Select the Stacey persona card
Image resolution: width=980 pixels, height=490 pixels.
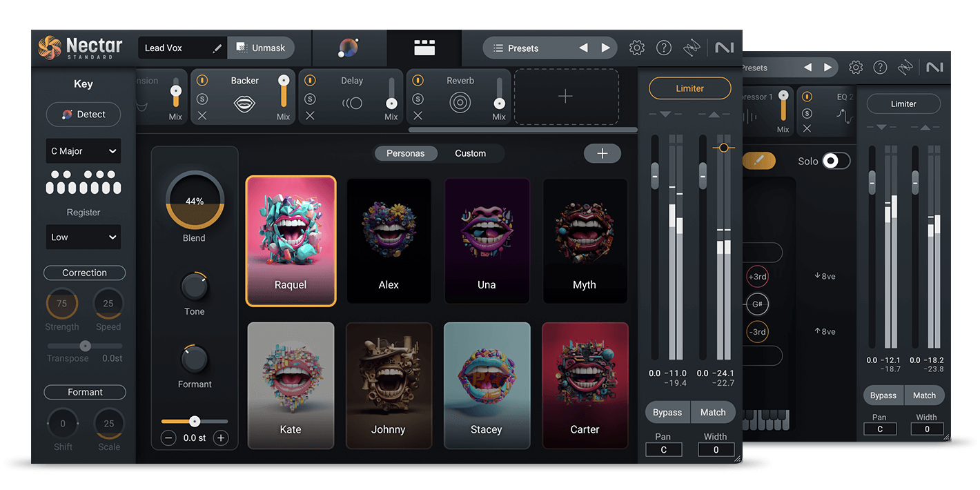487,386
